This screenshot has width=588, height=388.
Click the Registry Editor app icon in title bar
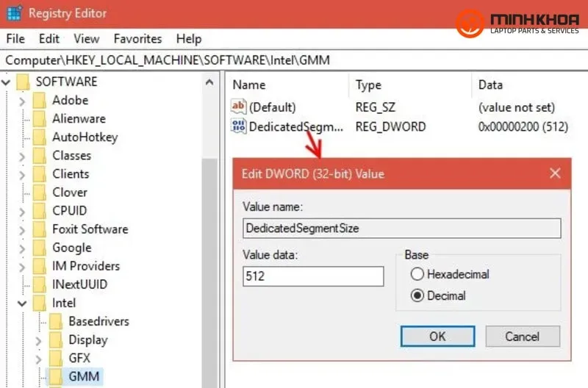[14, 13]
